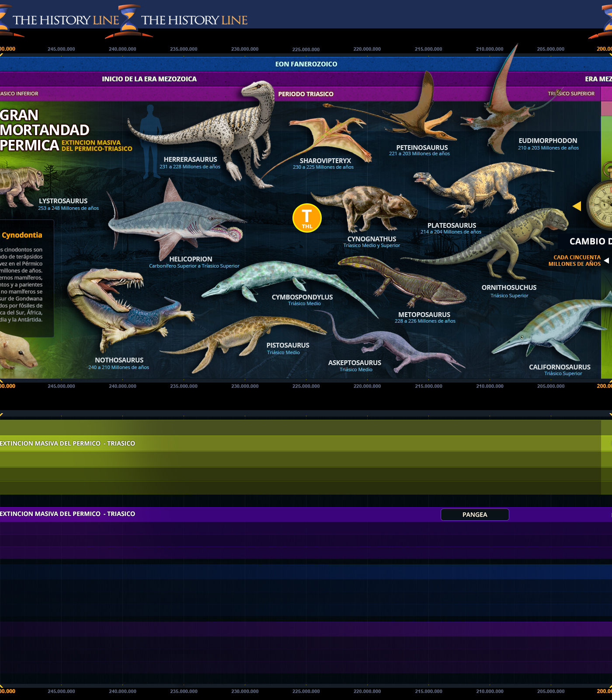Click the human silhouette scale figure
Screen dimensions: 612x700
[151, 141]
